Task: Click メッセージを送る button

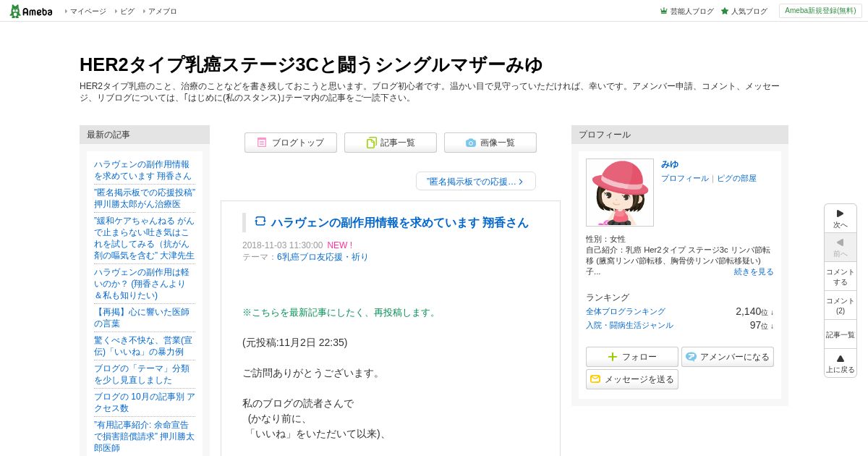Action: click(x=632, y=379)
